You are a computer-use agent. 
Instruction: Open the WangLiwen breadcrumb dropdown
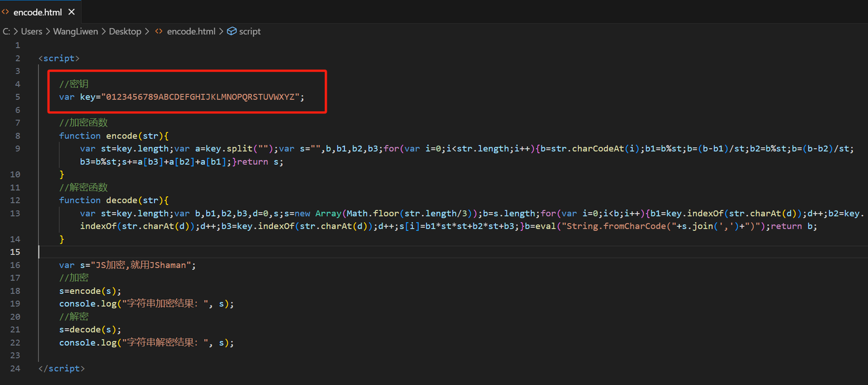[x=75, y=31]
